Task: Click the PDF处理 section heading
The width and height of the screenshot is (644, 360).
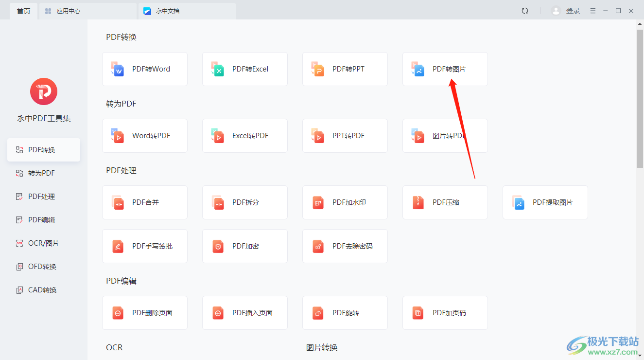Action: click(122, 171)
